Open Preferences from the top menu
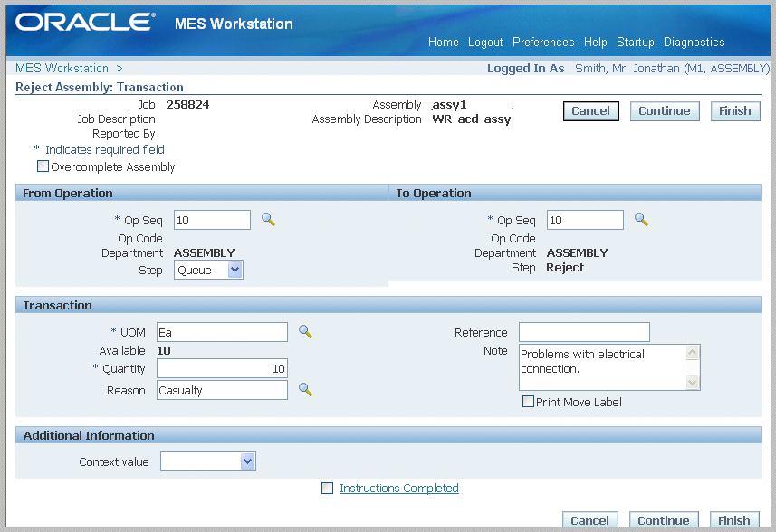This screenshot has height=532, width=776. click(x=543, y=42)
